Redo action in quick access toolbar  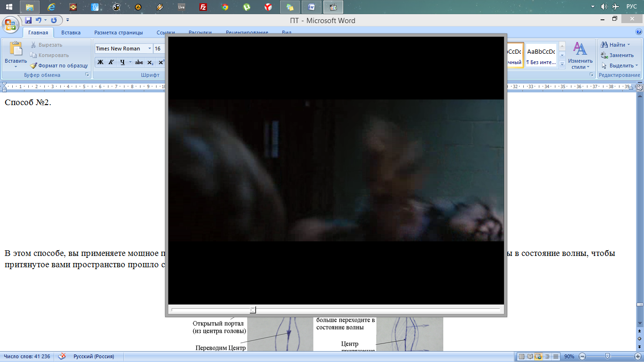coord(54,20)
